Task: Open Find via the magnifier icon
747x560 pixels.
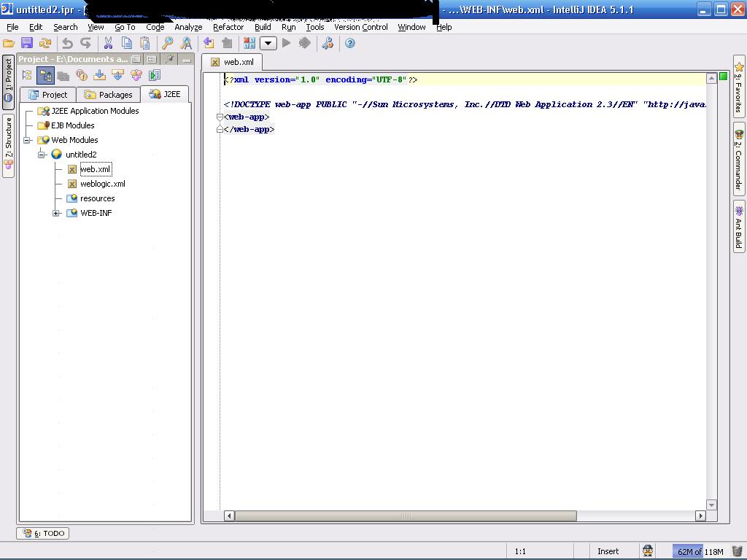Action: pyautogui.click(x=167, y=44)
